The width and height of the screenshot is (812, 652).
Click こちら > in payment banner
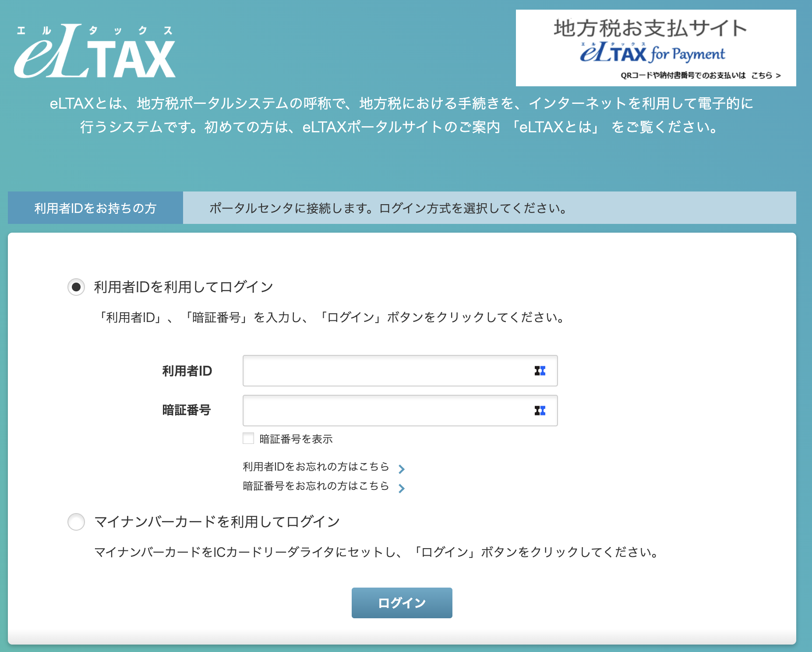[x=766, y=75]
